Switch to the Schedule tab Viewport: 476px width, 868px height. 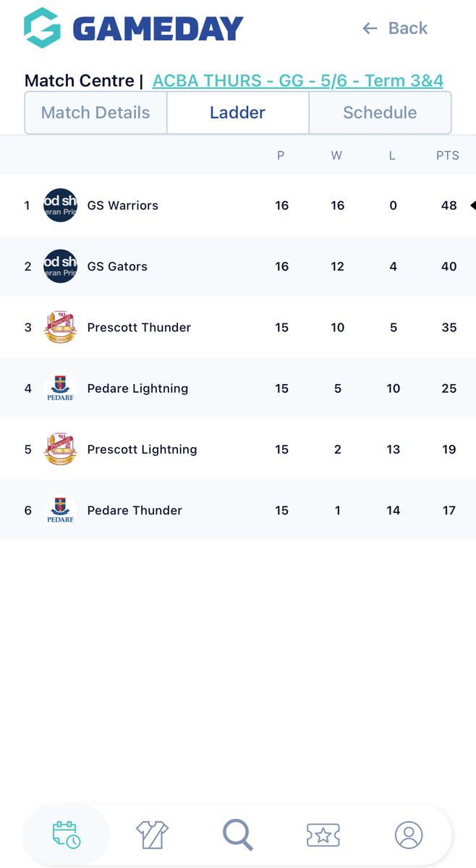[x=380, y=113]
